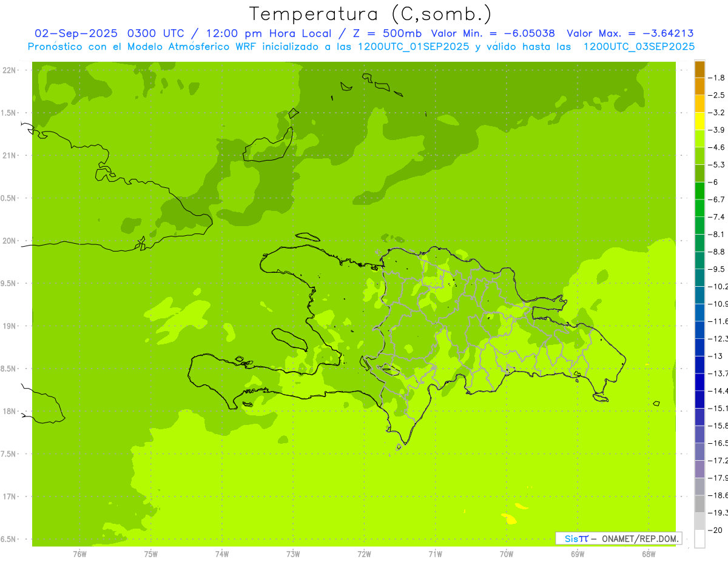Click the yellow swatch between -3.2 and -3.9
The image size is (728, 562).
(x=699, y=121)
